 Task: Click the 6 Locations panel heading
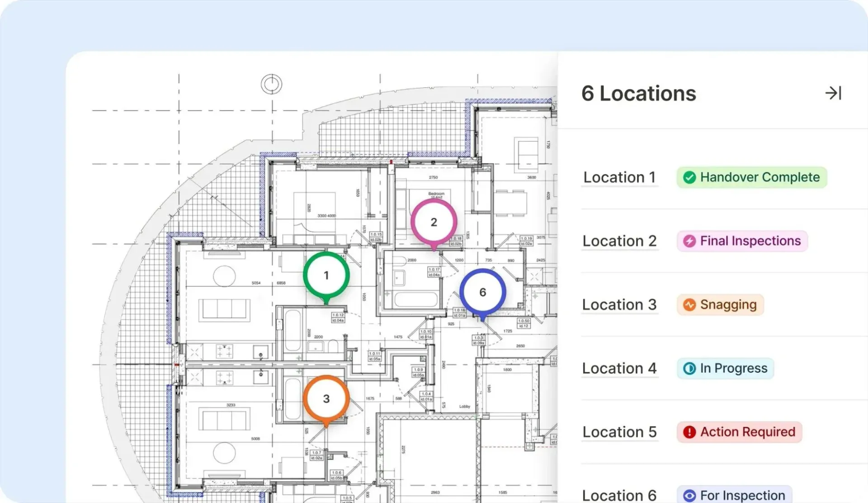(638, 94)
